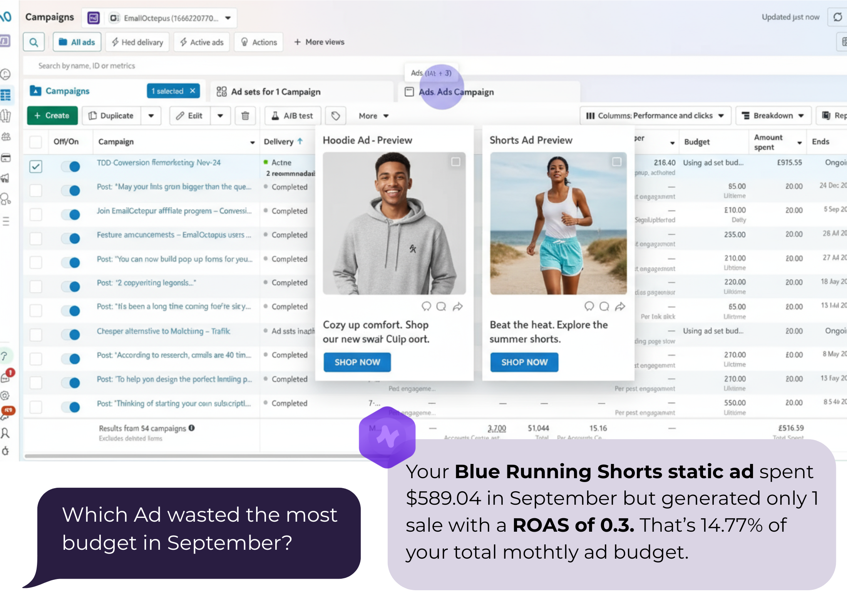Click the tag label icon button
The width and height of the screenshot is (847, 616).
pyautogui.click(x=335, y=115)
